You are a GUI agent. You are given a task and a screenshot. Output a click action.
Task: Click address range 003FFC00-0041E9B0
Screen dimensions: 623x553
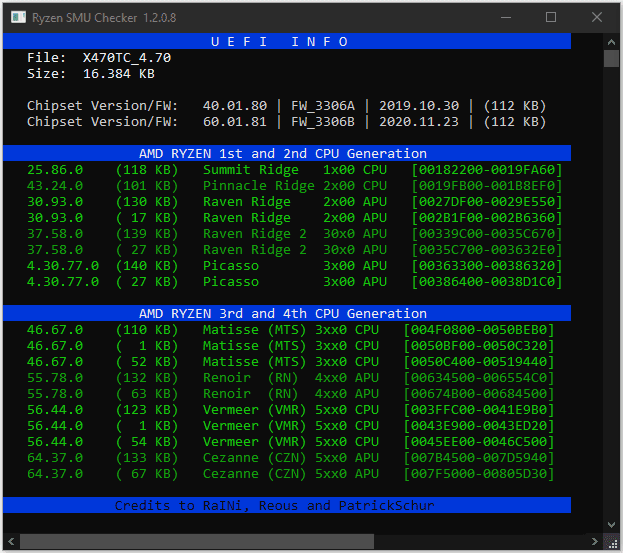[479, 409]
